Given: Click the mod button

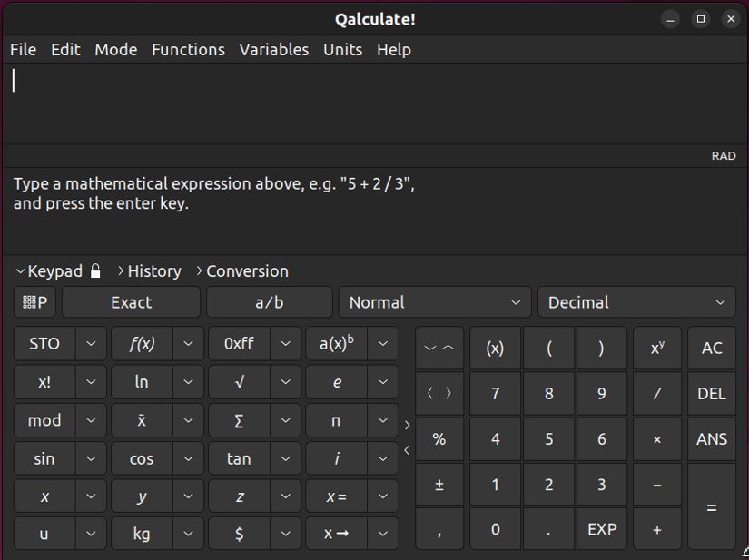Looking at the screenshot, I should click(x=44, y=420).
